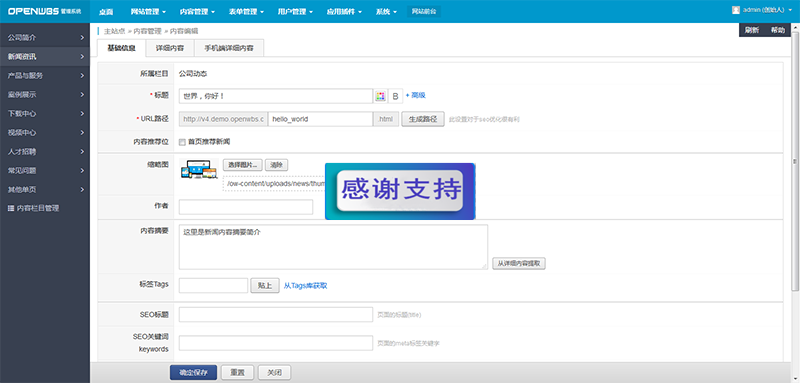Viewport: 800px width, 383px height.
Task: Click the 从详细内容提取 button
Action: [x=519, y=264]
